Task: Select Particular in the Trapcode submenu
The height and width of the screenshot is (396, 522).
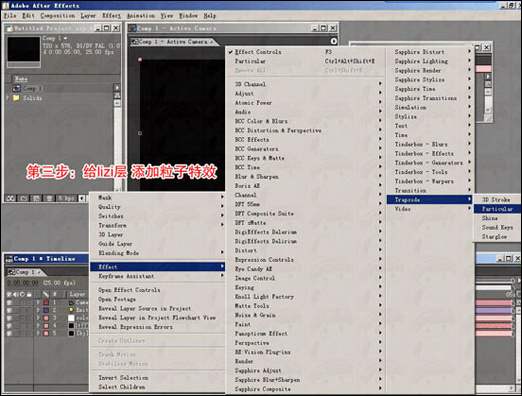Action: coord(497,209)
